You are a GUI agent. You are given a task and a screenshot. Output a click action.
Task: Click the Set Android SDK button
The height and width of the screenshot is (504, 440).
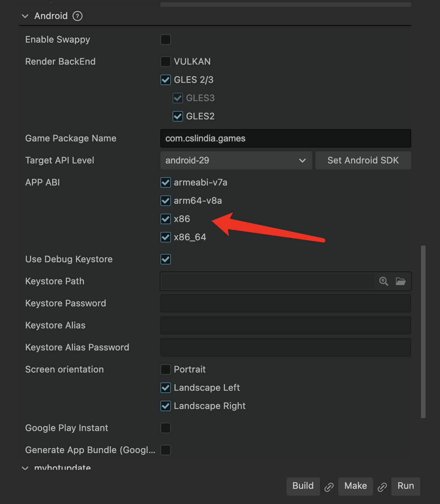(x=363, y=160)
